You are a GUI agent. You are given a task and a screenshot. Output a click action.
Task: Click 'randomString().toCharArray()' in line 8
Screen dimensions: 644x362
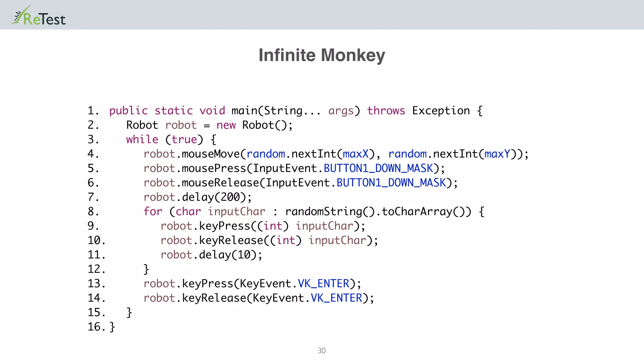tap(378, 212)
